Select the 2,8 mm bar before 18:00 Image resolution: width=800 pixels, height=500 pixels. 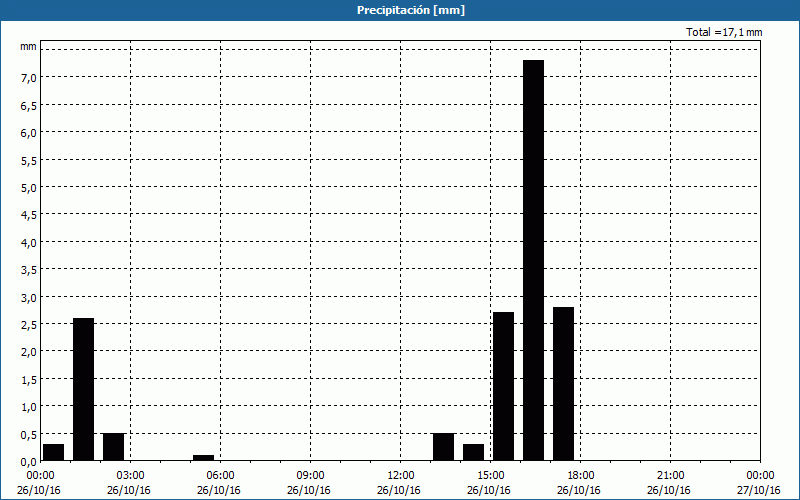[x=563, y=384]
